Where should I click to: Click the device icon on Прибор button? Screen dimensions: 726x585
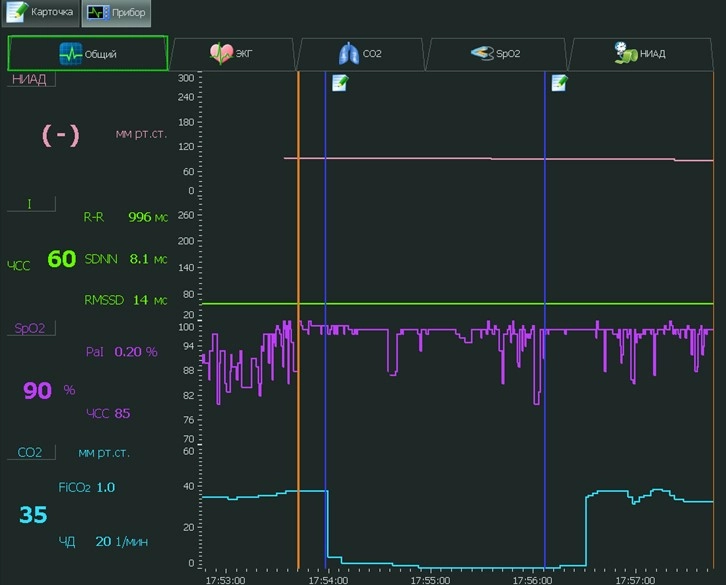pos(98,13)
